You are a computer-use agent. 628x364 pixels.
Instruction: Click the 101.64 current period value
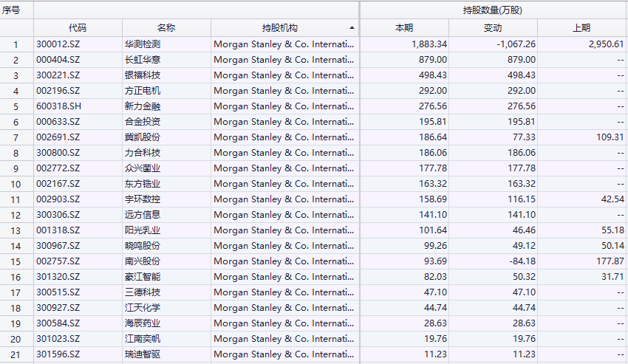coord(433,230)
